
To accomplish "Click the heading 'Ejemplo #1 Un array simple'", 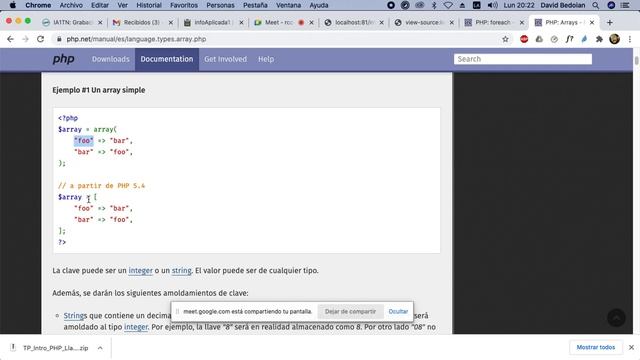I will tap(99, 90).
